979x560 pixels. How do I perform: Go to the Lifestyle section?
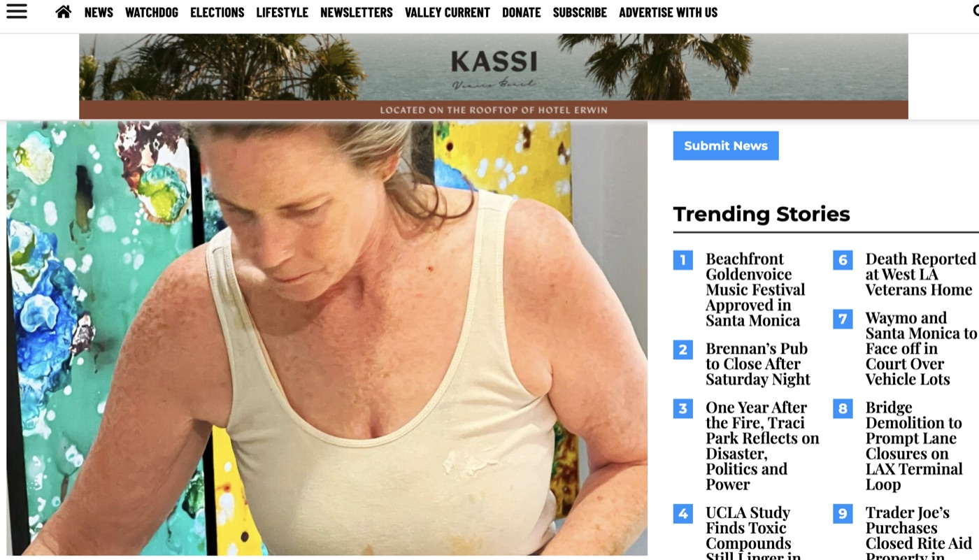pos(283,13)
